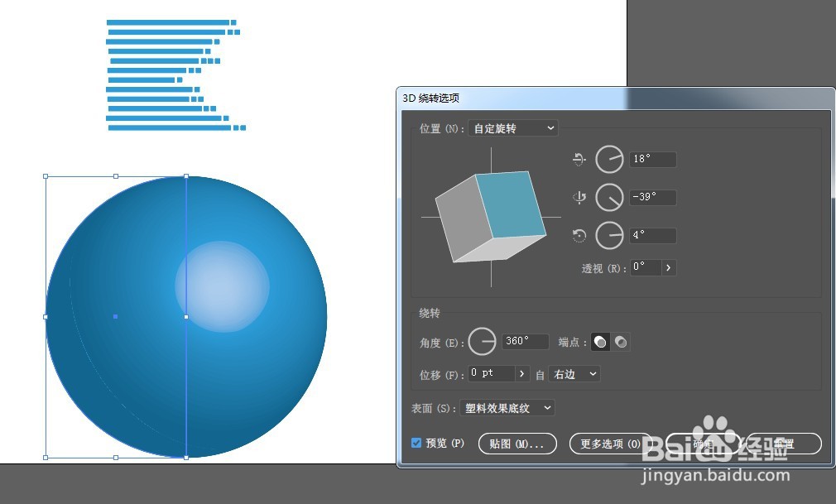
Task: Click the 360° angle input field
Action: 525,341
